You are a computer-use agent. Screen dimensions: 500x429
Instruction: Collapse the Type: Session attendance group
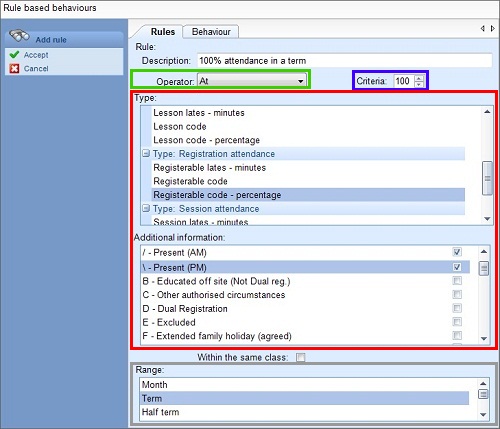click(x=146, y=208)
